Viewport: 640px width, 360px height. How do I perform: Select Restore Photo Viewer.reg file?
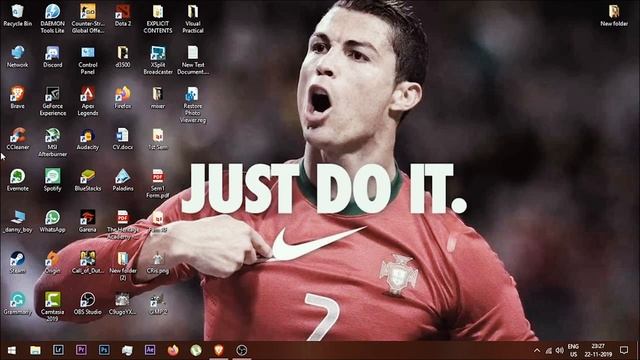(193, 105)
